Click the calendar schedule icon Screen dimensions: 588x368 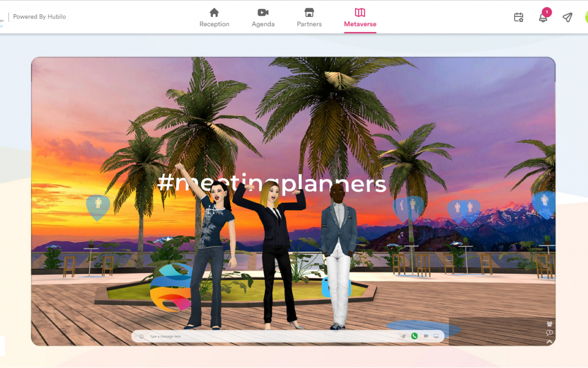tap(519, 17)
